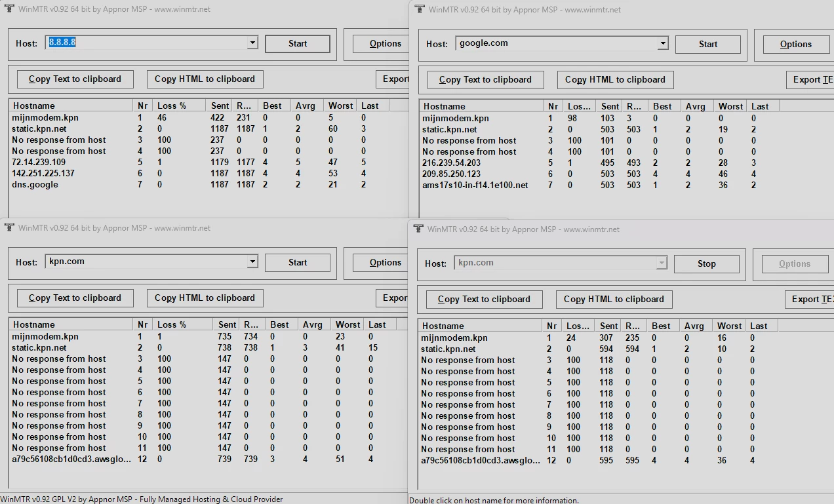Open host dropdown in google.com window

(663, 44)
